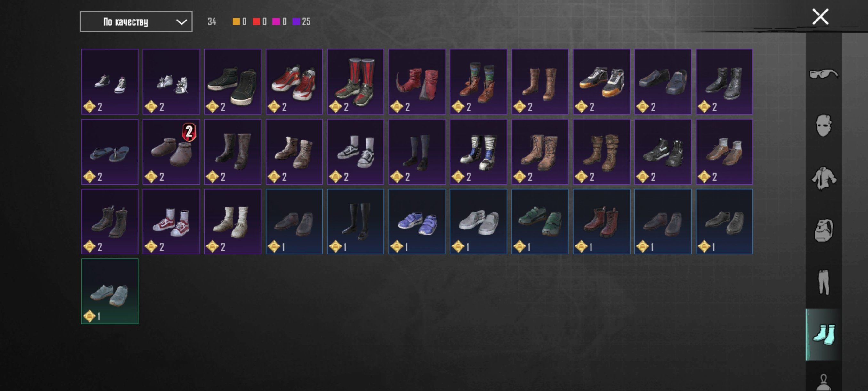Pick the red curled jester boots
868x391 pixels.
click(417, 82)
